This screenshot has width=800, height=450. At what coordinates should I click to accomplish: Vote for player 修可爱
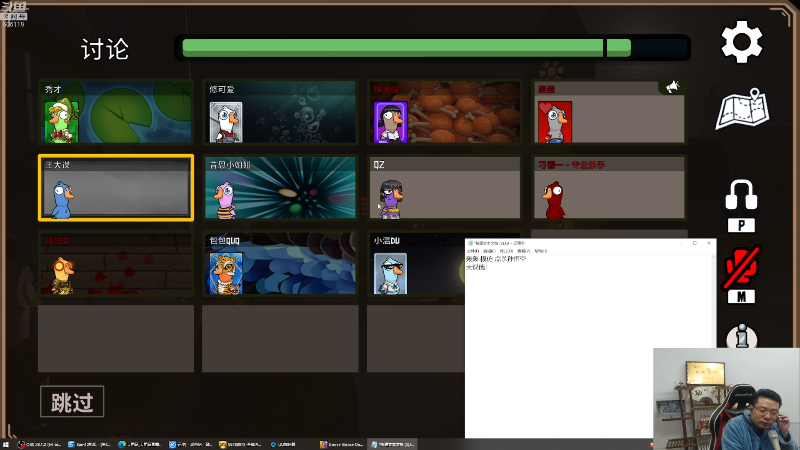pos(280,112)
